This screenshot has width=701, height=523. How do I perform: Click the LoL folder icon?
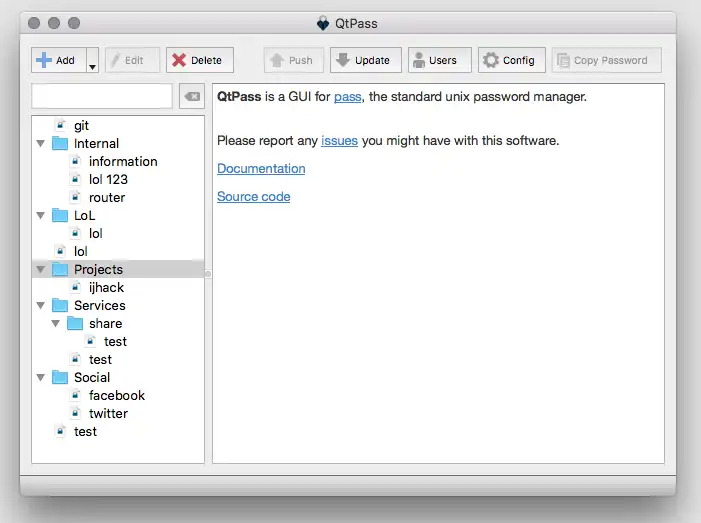(x=60, y=215)
